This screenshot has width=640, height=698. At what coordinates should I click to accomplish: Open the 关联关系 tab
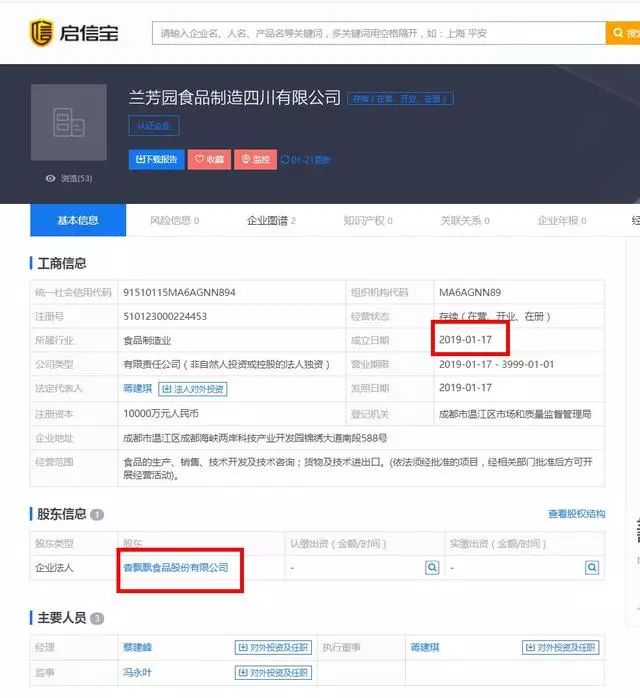465,220
